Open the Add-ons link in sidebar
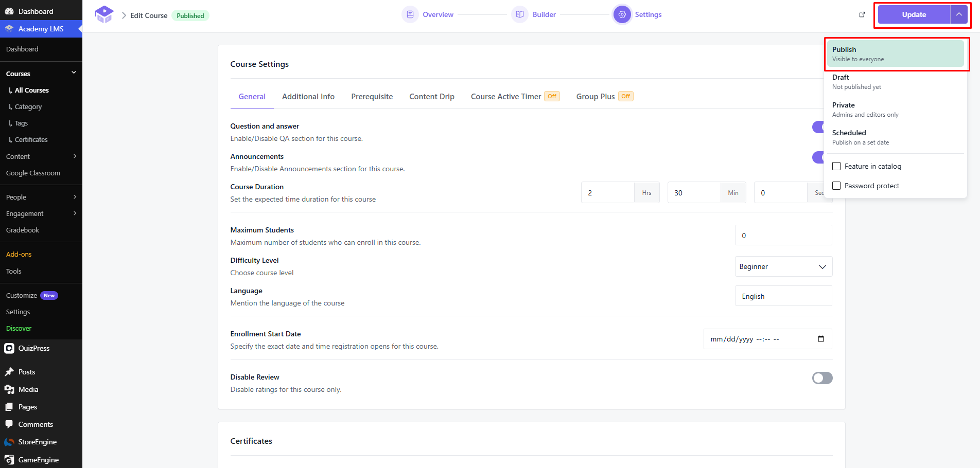Screen dimensions: 980x468 [x=19, y=254]
